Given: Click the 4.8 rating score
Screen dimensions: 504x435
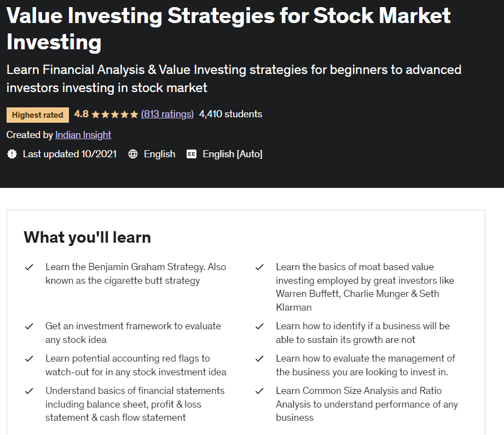Looking at the screenshot, I should [81, 114].
